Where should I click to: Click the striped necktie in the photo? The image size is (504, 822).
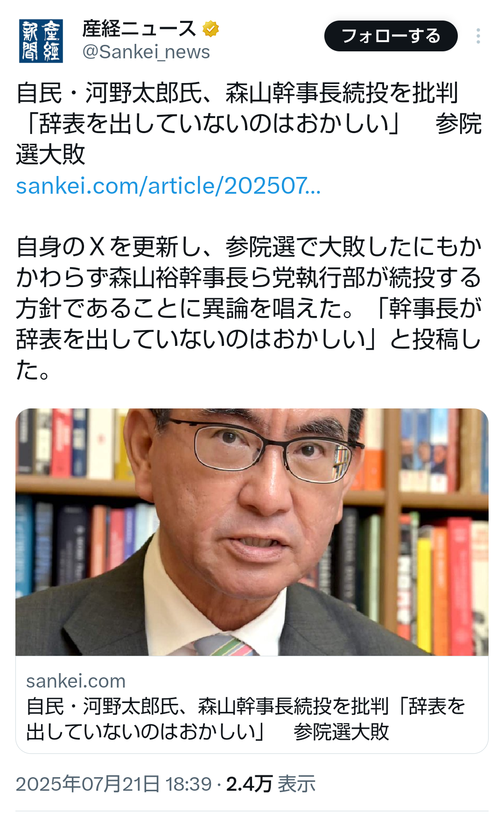[224, 646]
